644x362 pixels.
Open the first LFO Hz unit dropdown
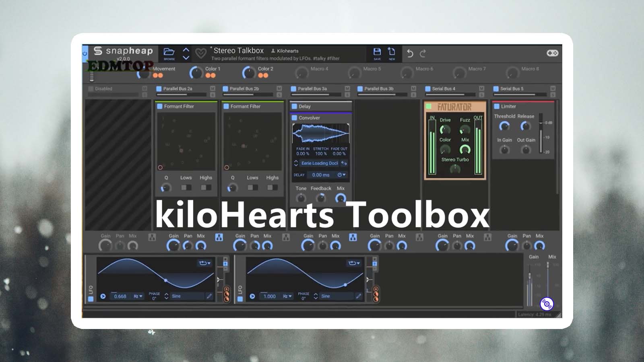(138, 296)
